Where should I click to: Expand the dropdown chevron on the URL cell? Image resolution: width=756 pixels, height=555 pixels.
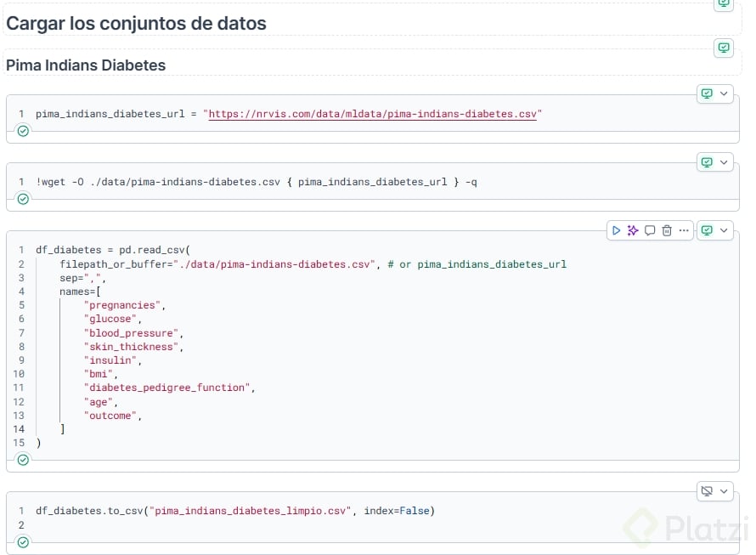tap(724, 93)
